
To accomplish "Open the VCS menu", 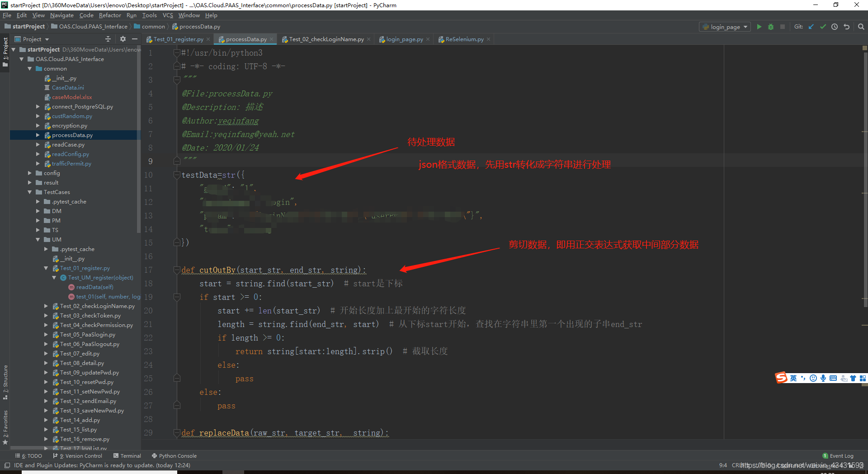I will [168, 15].
